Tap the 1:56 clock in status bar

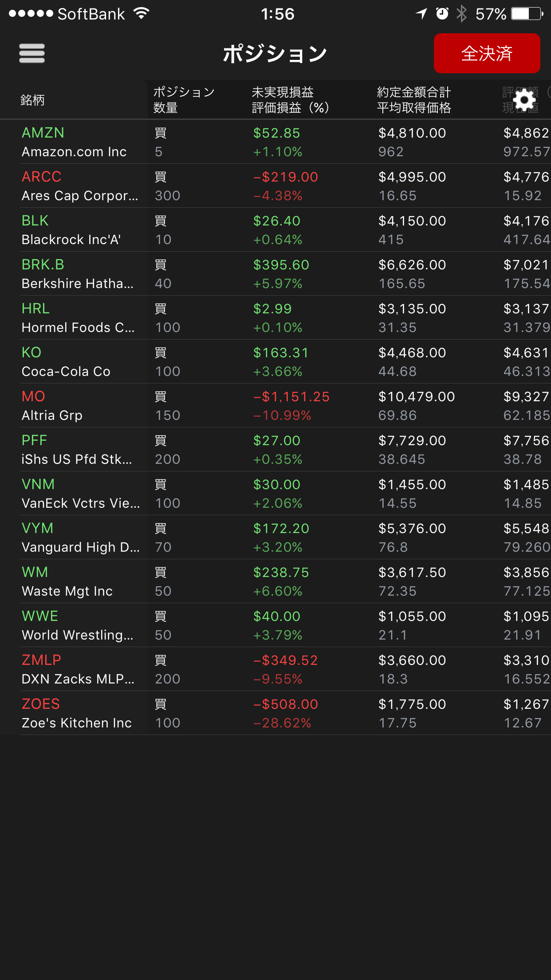(x=278, y=14)
